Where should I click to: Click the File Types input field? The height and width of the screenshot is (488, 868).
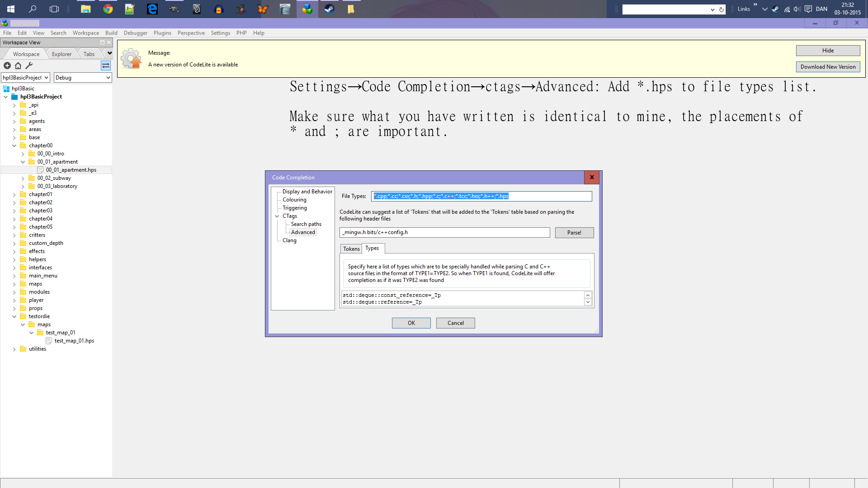[x=481, y=196]
